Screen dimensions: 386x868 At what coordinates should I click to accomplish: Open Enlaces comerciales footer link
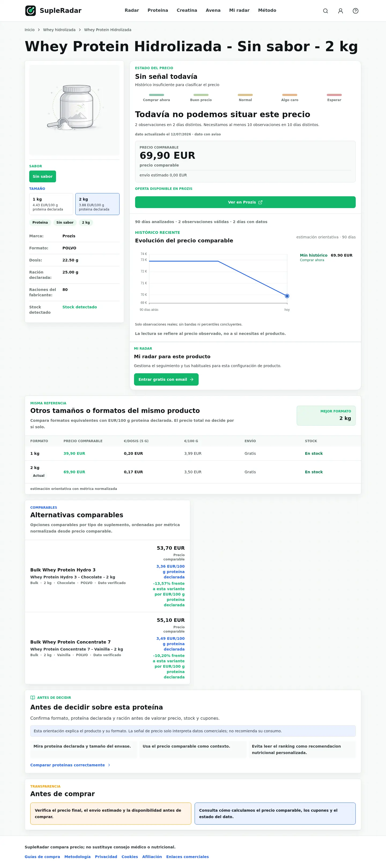187,857
